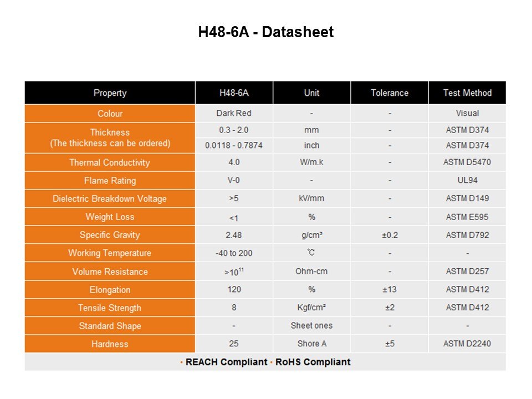
Task: Select the Dielectric Breakdown Voltage label
Action: (110, 198)
